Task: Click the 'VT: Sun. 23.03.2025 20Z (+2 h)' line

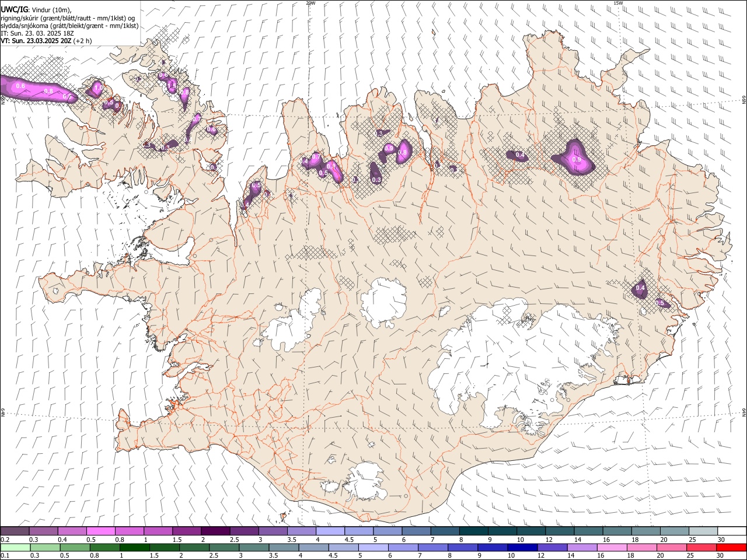Action: click(46, 41)
